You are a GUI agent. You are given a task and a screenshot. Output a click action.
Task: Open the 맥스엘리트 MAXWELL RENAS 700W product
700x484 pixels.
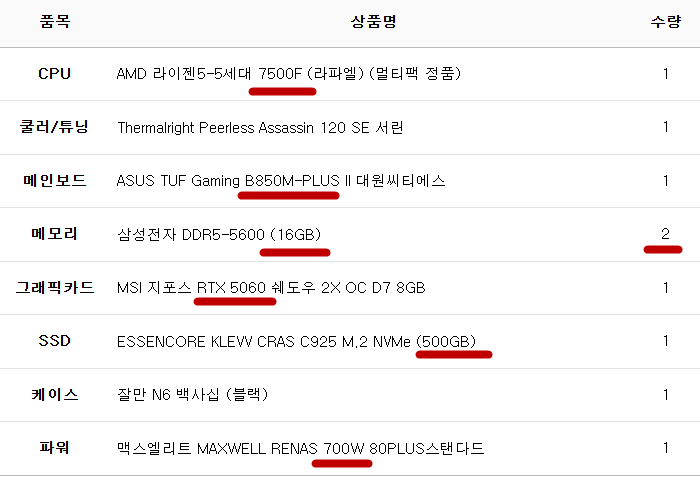click(300, 449)
